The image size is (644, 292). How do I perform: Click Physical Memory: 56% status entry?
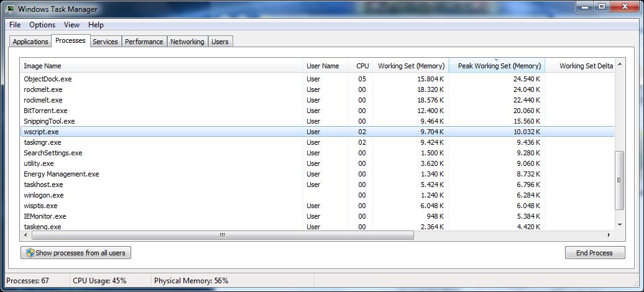(x=191, y=281)
